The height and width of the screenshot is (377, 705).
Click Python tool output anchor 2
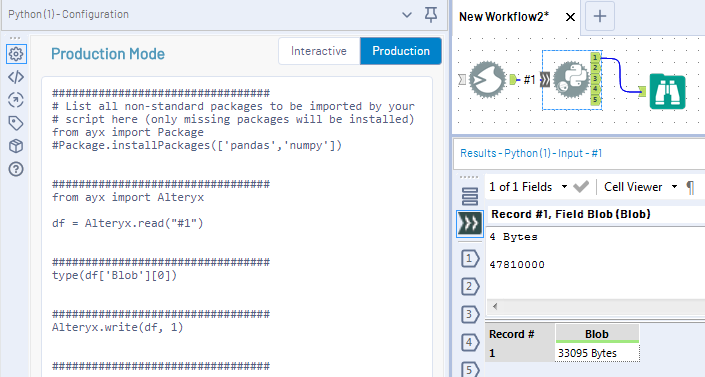[595, 68]
